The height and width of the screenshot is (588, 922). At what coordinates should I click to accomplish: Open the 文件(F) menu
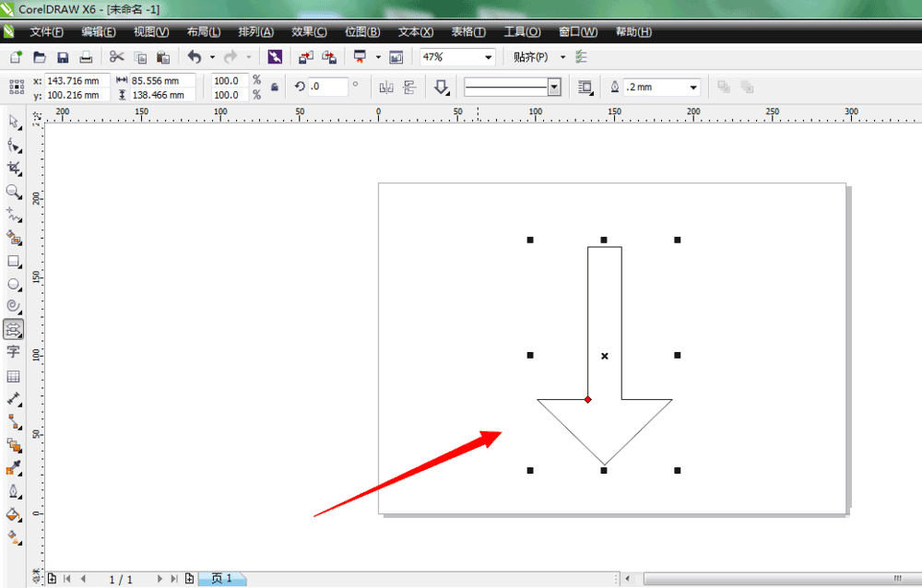click(x=46, y=31)
